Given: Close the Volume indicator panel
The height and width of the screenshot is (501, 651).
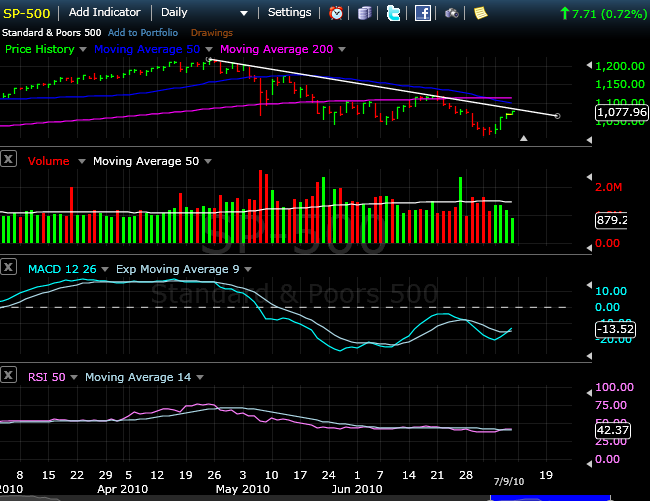Looking at the screenshot, I should click(x=9, y=159).
